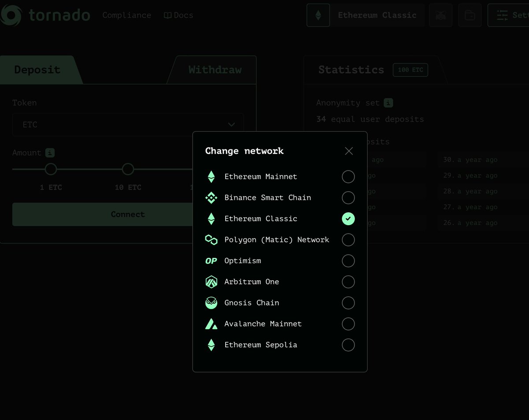This screenshot has height=420, width=529.
Task: Click the Binance Smart Chain logo icon
Action: pos(211,198)
